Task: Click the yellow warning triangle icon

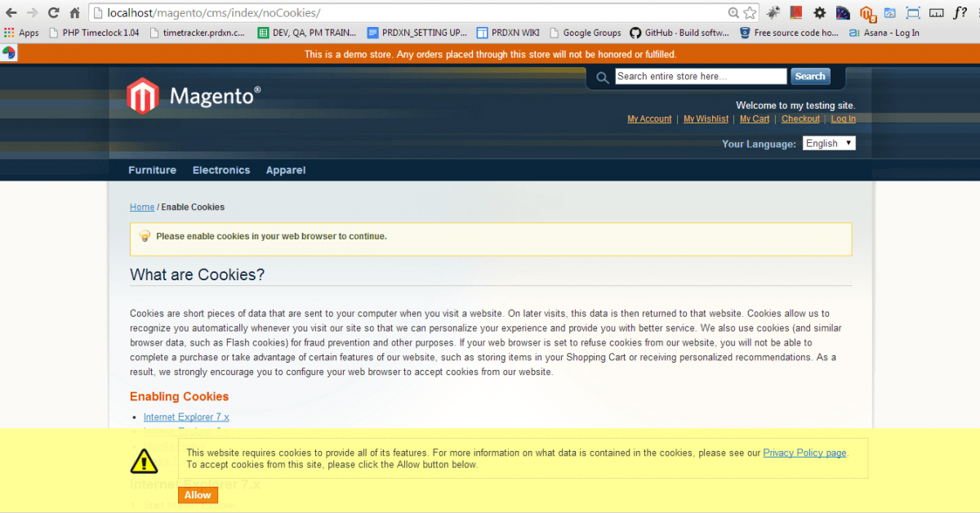Action: (144, 460)
